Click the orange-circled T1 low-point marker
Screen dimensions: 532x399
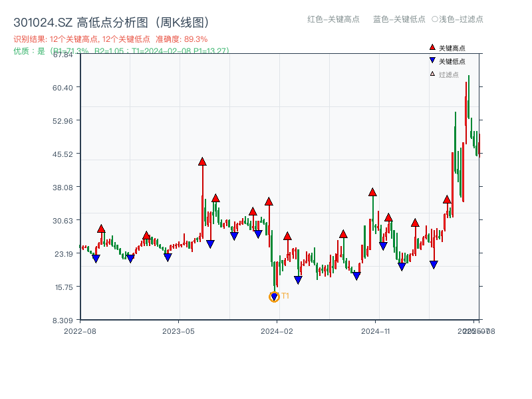(274, 297)
